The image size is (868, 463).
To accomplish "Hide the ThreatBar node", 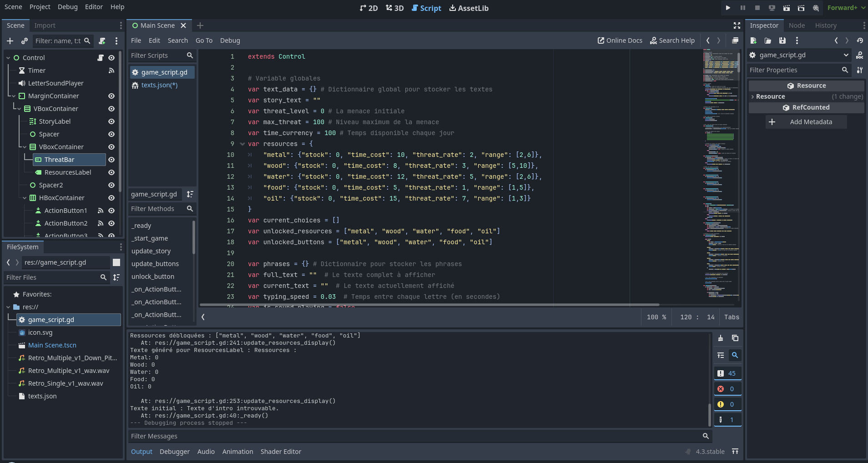I will 111,160.
